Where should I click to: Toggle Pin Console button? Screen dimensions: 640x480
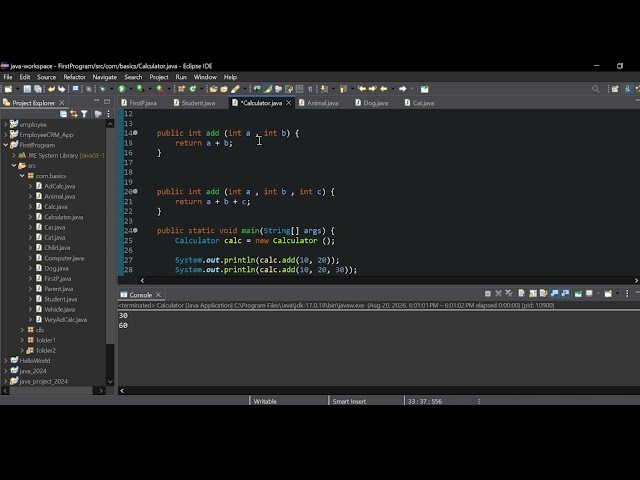point(578,293)
